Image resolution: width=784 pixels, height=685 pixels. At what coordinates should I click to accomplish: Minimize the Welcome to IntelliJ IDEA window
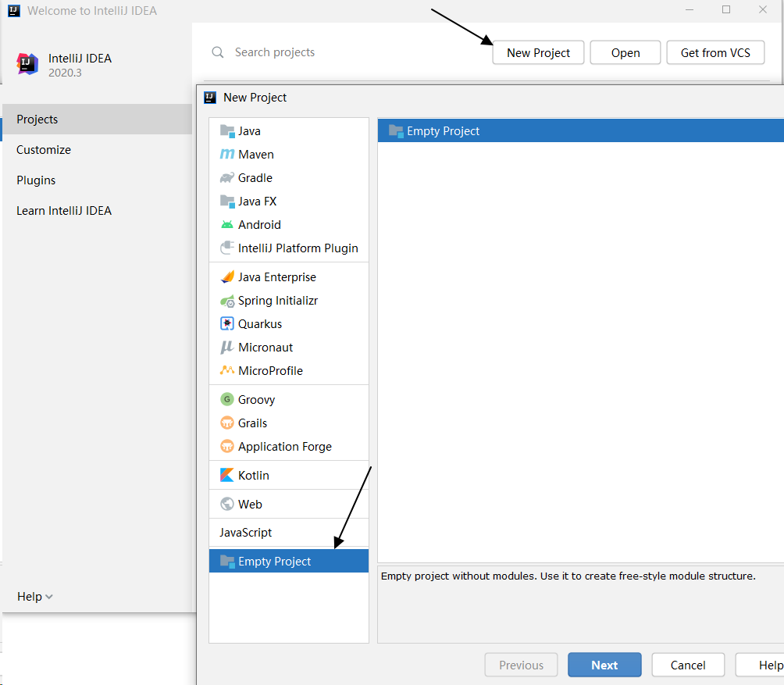690,9
